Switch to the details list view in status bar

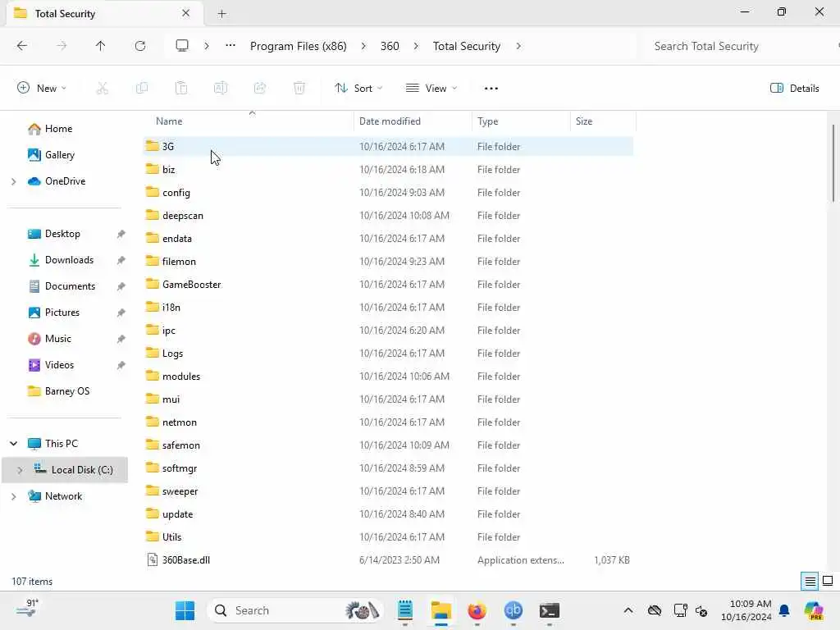click(810, 582)
